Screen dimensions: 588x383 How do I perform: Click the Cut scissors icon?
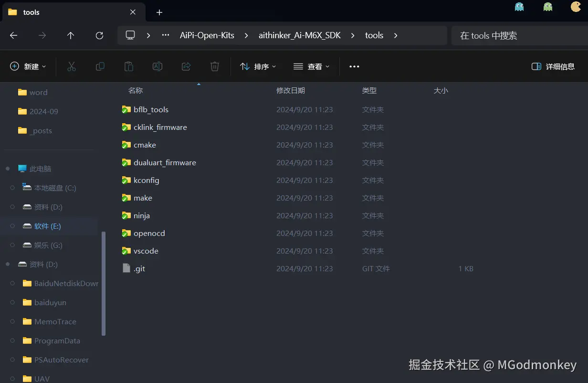tap(72, 66)
